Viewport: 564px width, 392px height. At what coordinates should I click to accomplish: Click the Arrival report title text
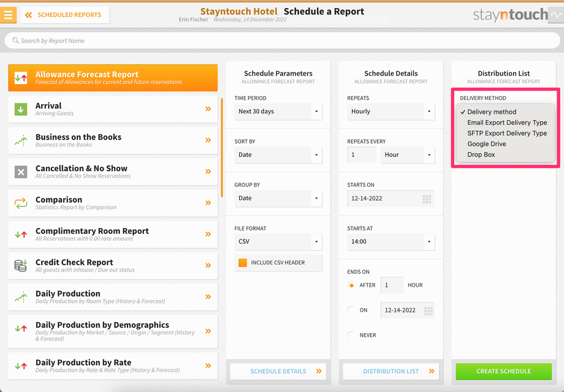(x=48, y=105)
